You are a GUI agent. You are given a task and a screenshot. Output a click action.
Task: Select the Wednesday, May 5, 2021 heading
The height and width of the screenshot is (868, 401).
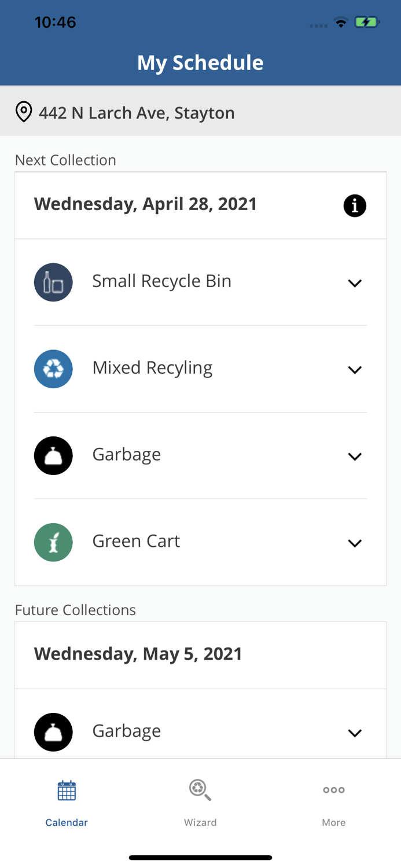(x=138, y=653)
